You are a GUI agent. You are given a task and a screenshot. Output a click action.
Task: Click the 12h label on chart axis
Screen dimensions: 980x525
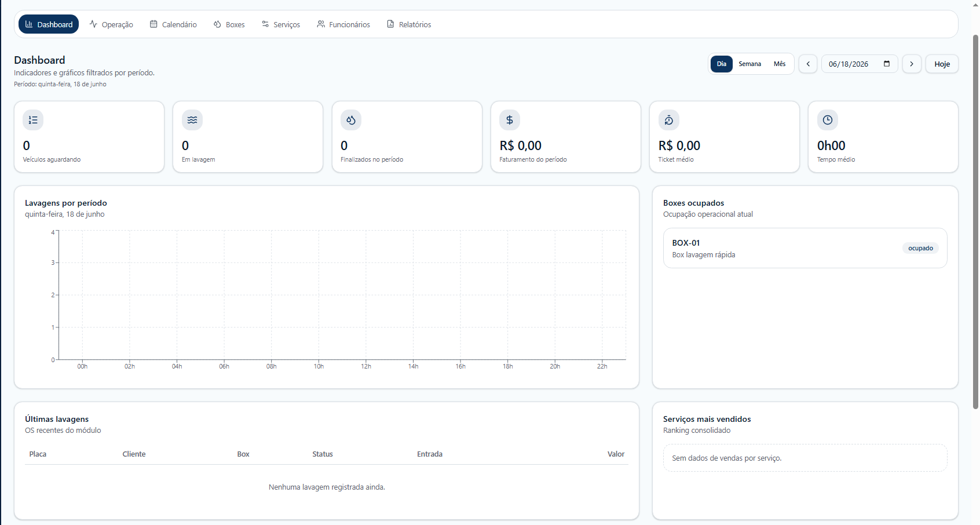pyautogui.click(x=366, y=366)
